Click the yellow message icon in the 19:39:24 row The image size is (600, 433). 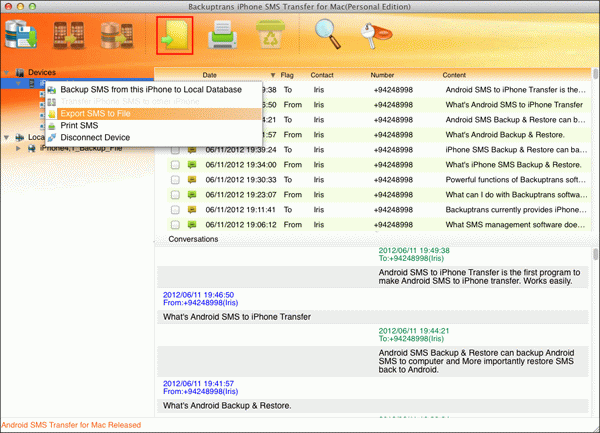(192, 150)
